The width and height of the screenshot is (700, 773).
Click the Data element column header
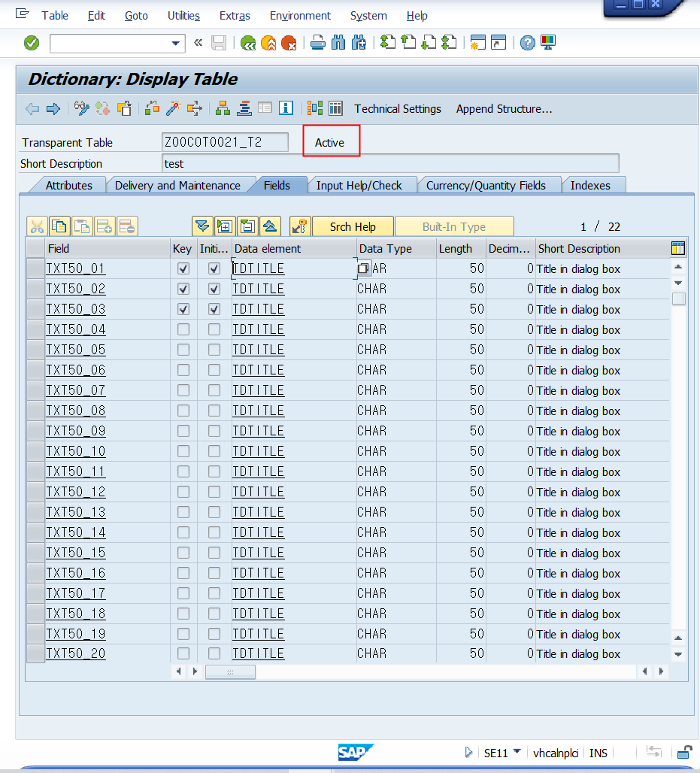point(294,248)
